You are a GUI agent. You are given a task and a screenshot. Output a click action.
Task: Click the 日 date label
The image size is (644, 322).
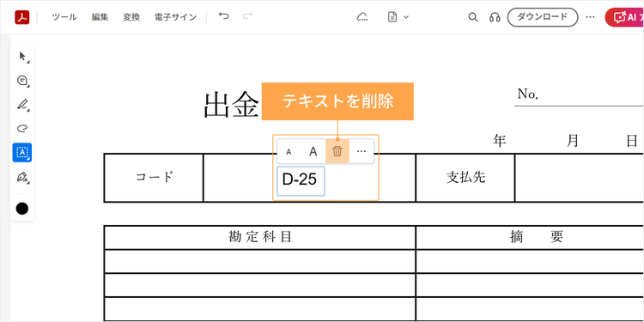point(632,141)
